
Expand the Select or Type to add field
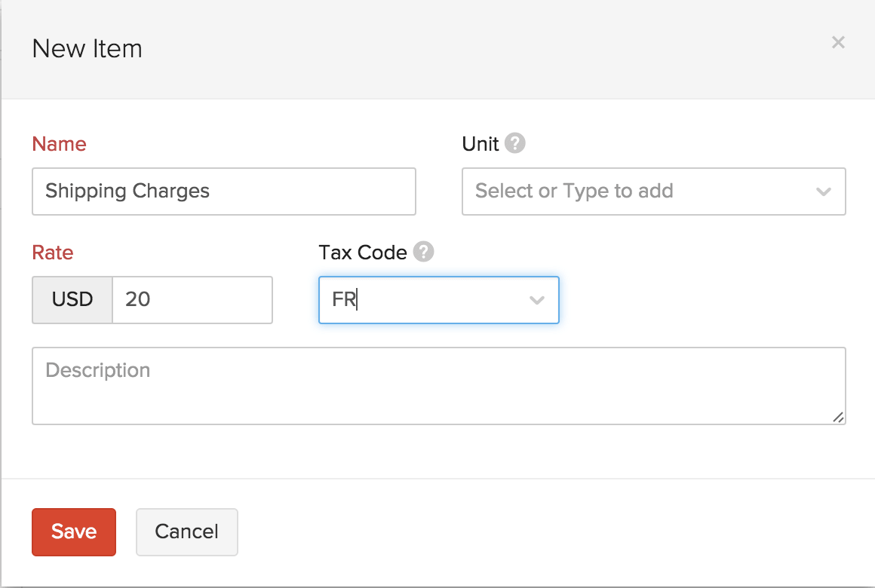[x=654, y=191]
